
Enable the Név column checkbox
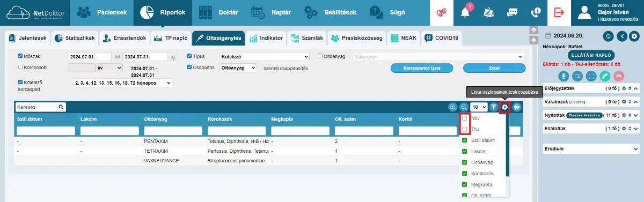click(465, 118)
